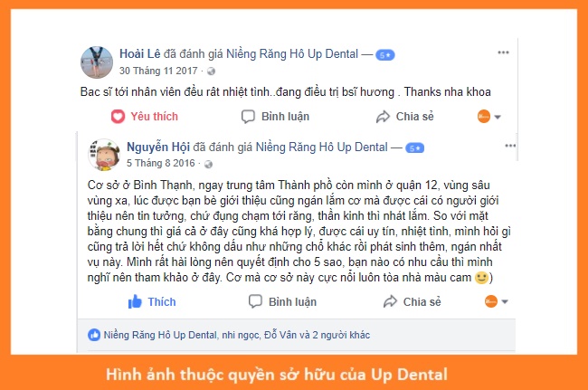Click the share arrow icon under Nguyễn Hội's review
This screenshot has height=390, width=588.
390,301
